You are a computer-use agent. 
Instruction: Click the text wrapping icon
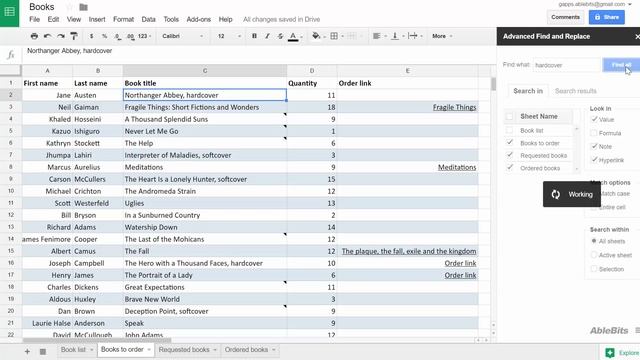413,36
